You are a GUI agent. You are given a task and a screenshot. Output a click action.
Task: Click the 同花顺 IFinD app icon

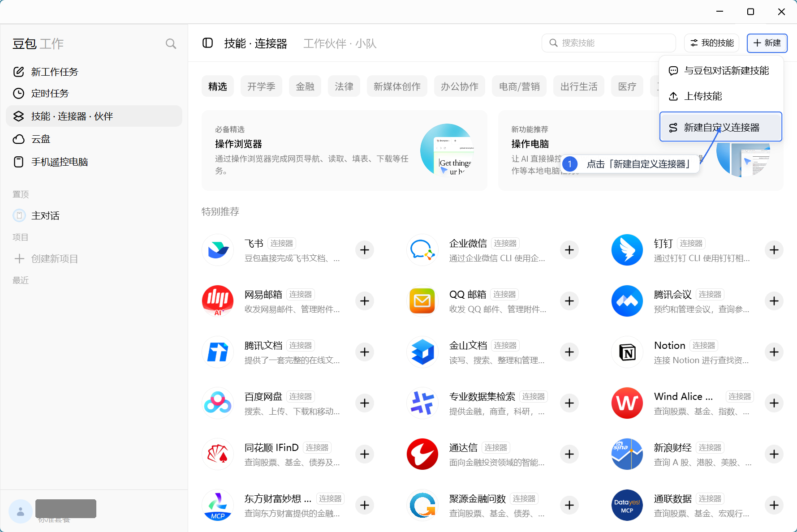pyautogui.click(x=218, y=454)
